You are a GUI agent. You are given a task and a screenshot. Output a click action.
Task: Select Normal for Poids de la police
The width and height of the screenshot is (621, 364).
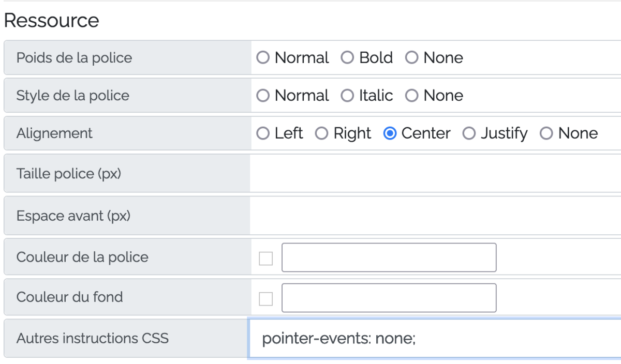(x=263, y=57)
